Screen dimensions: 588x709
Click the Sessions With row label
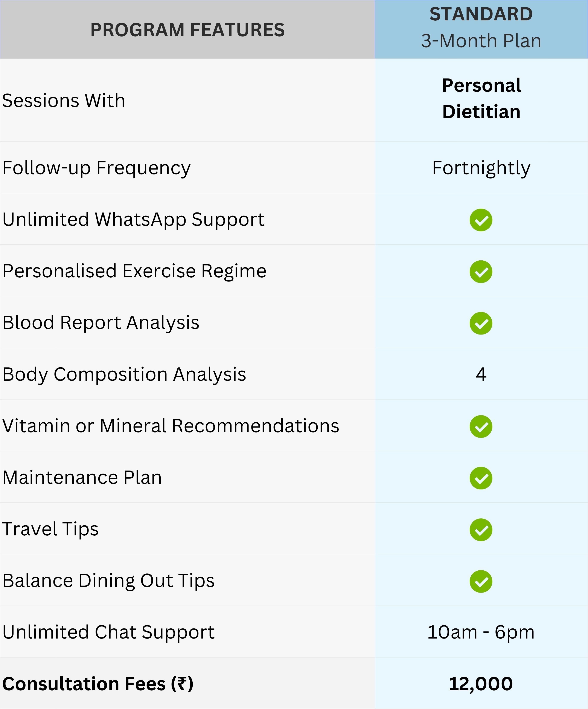click(64, 101)
